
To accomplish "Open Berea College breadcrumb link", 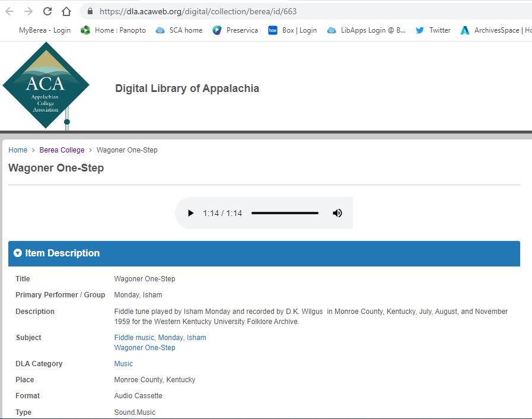I will tap(62, 150).
